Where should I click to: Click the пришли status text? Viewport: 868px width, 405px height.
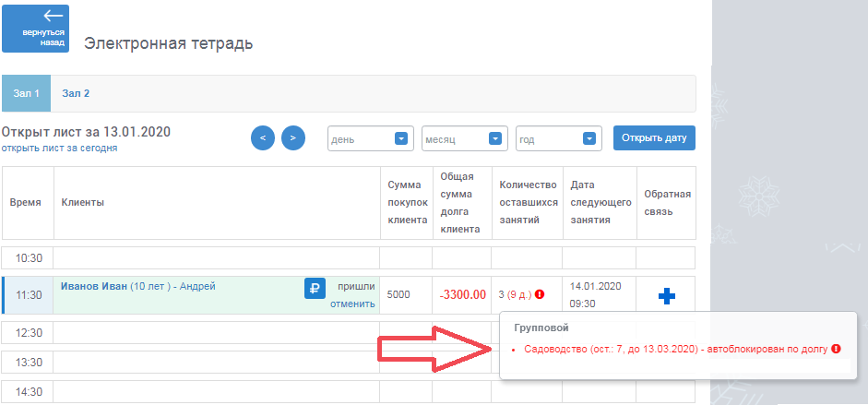click(x=356, y=287)
